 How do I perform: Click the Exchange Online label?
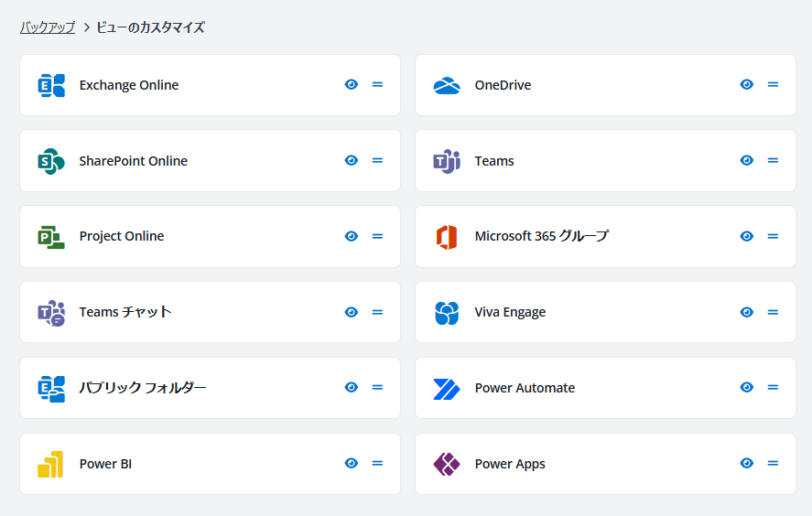pyautogui.click(x=129, y=85)
